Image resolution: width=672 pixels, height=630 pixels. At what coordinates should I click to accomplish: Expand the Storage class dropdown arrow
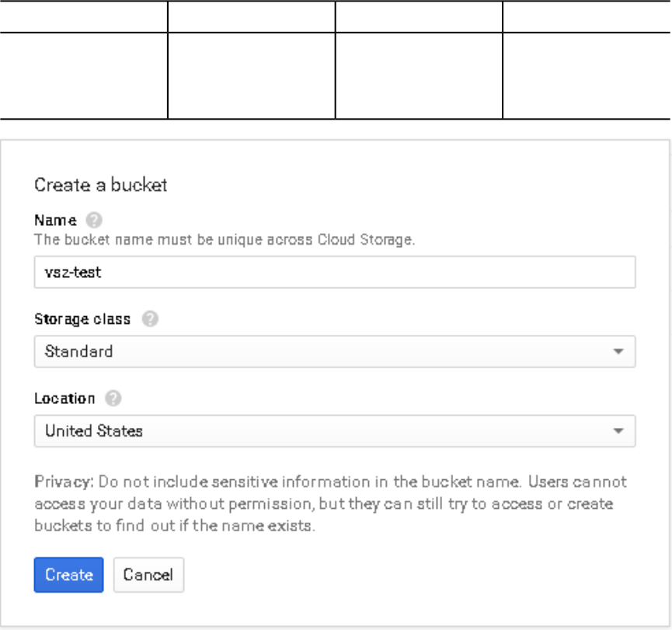pos(618,352)
